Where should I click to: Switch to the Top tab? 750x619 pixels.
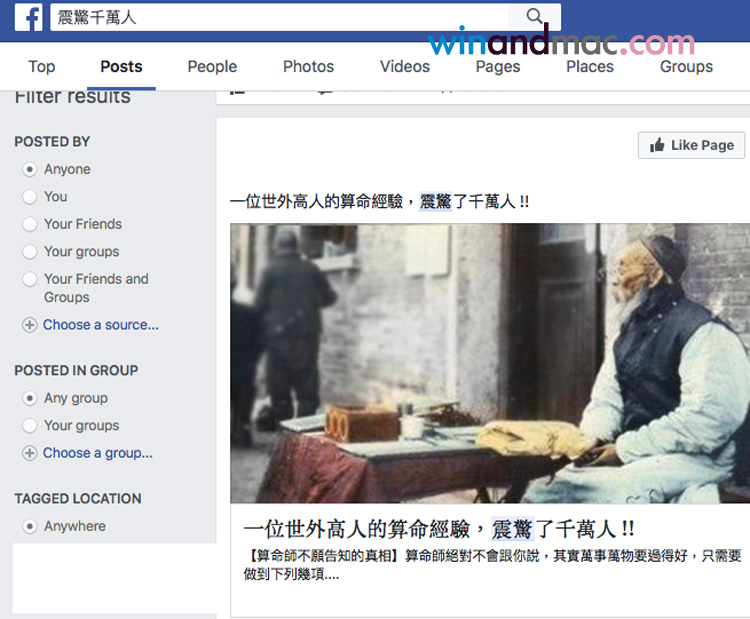pyautogui.click(x=42, y=66)
